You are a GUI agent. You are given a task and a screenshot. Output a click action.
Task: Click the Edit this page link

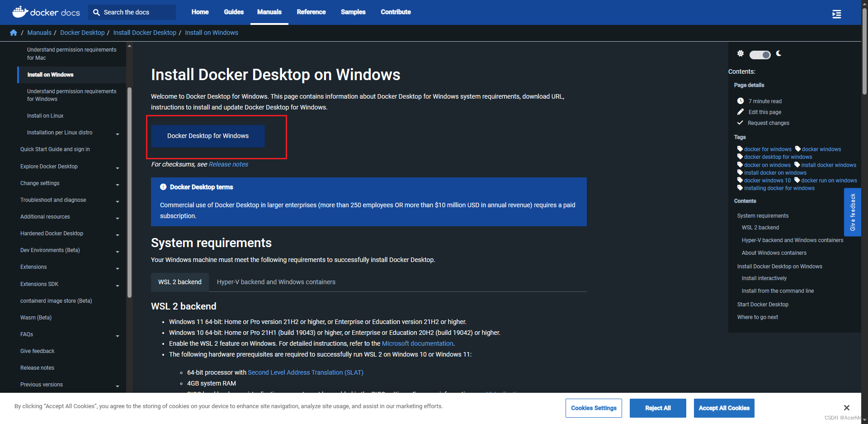tap(765, 112)
